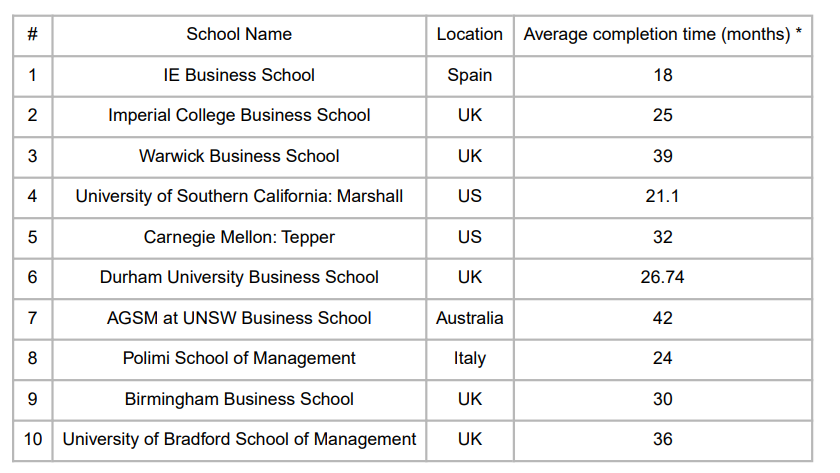Screen dimensions: 840x473
Task: Click Durham University Business School cell
Action: tap(239, 277)
